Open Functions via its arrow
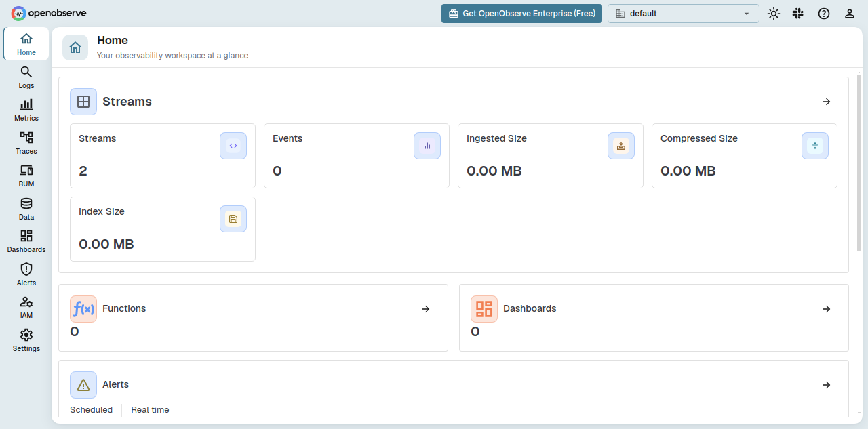 pos(426,309)
